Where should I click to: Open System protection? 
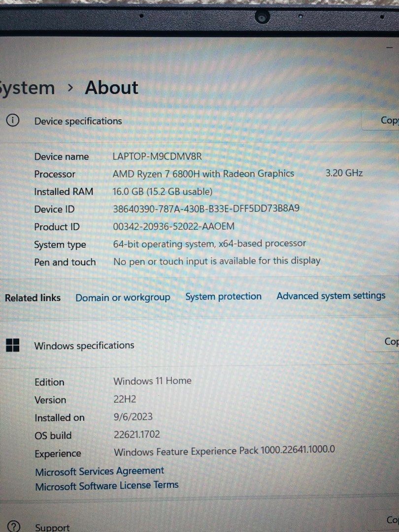tap(223, 296)
